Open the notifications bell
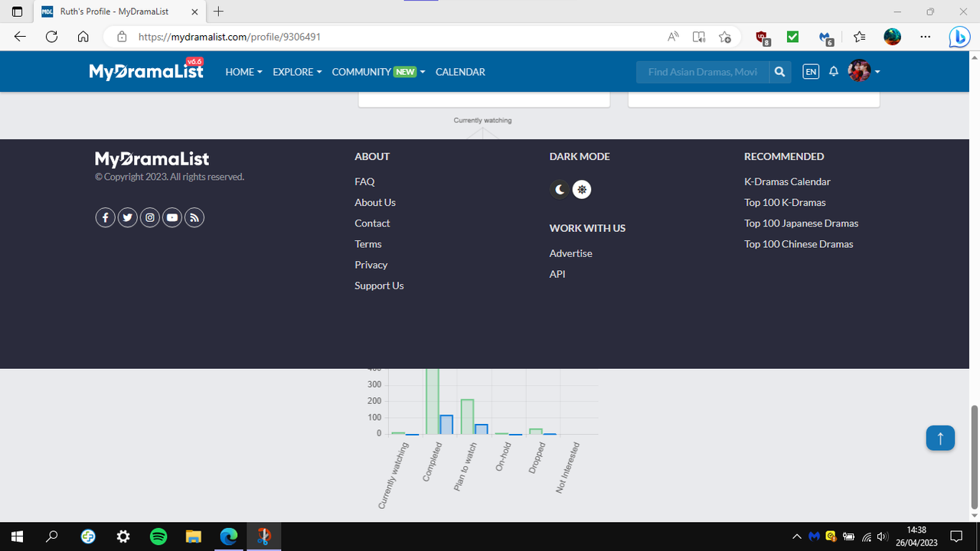 point(834,71)
